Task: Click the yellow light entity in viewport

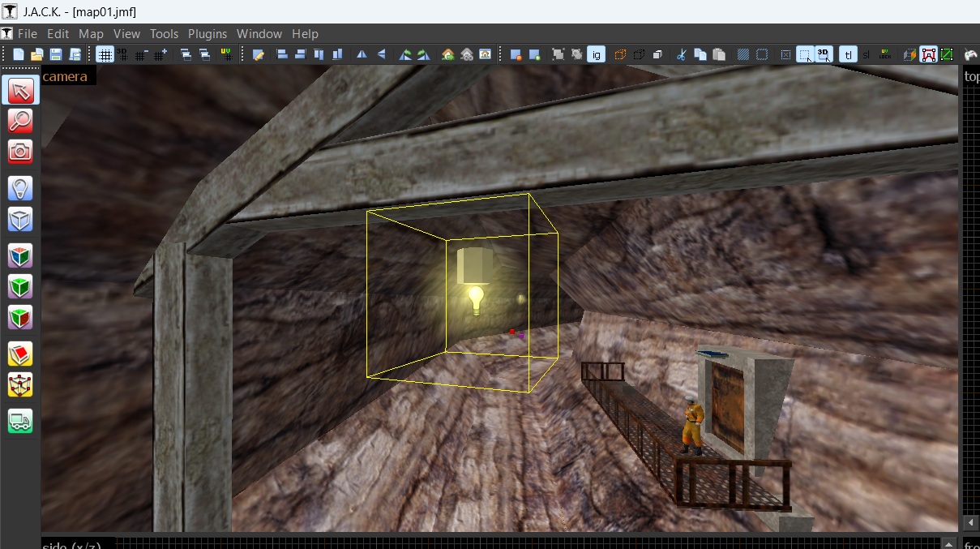Action: coord(475,298)
